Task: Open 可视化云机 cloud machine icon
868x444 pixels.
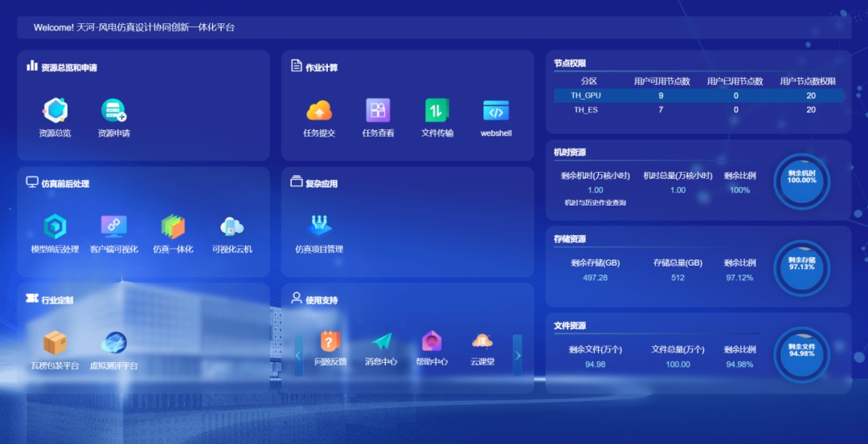Action: (231, 227)
